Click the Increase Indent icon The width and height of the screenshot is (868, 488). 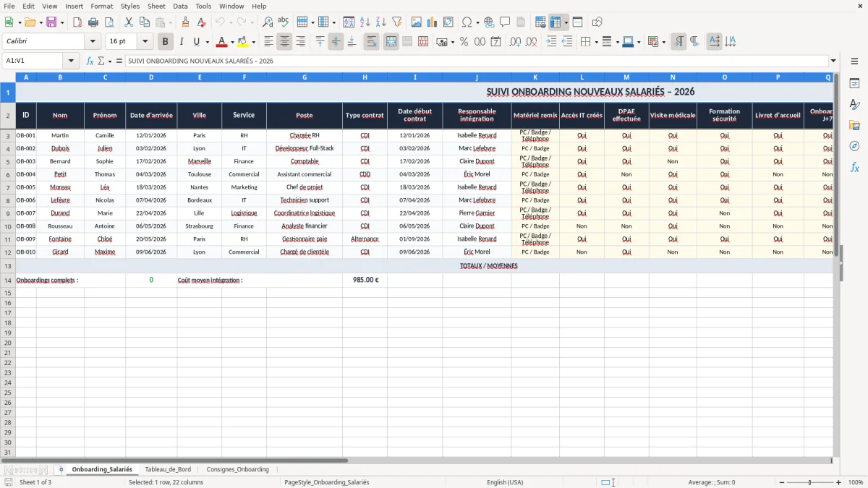[x=551, y=42]
